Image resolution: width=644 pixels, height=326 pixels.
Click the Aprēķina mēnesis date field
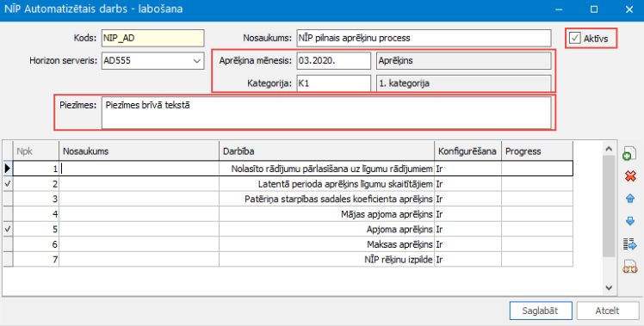point(333,61)
